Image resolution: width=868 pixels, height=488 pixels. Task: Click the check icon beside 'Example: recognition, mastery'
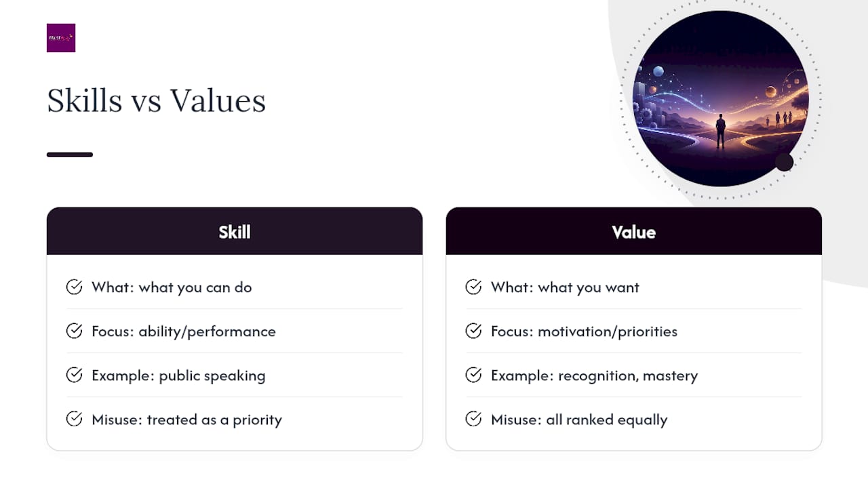click(473, 375)
